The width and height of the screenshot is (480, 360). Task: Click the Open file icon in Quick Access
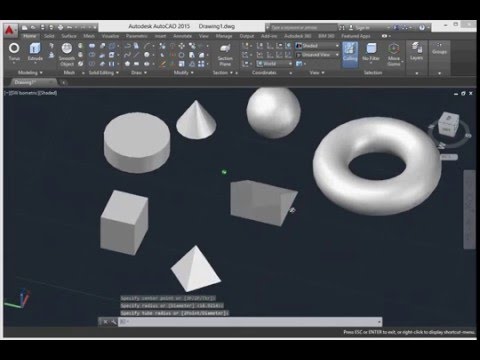click(33, 28)
